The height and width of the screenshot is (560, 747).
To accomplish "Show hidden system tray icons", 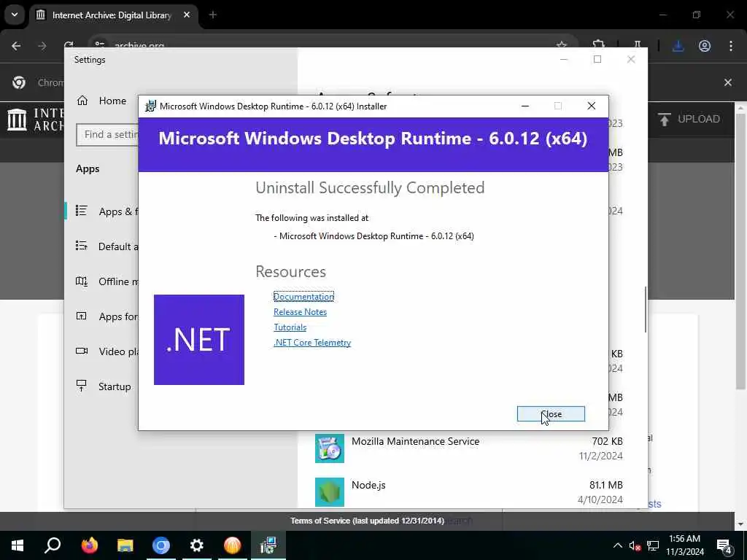I will click(x=617, y=545).
